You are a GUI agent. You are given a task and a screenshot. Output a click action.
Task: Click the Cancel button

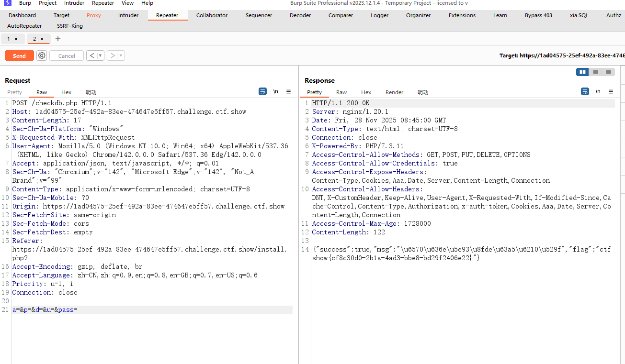pos(67,56)
